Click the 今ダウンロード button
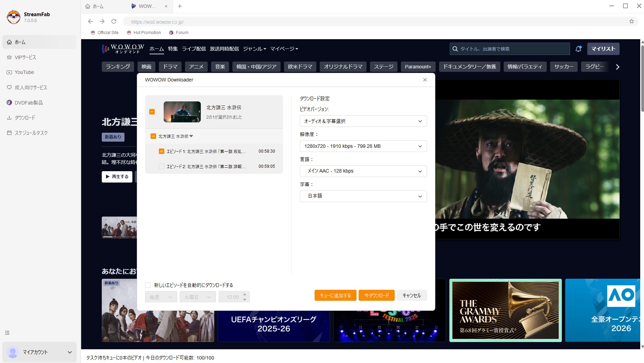The height and width of the screenshot is (363, 644). 376,295
